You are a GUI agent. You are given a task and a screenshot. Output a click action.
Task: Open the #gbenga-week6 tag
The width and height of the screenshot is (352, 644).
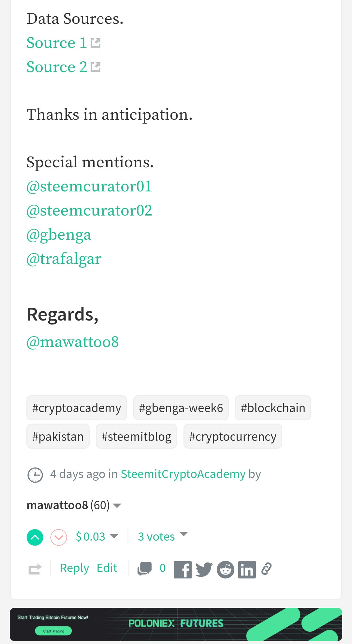pyautogui.click(x=181, y=408)
